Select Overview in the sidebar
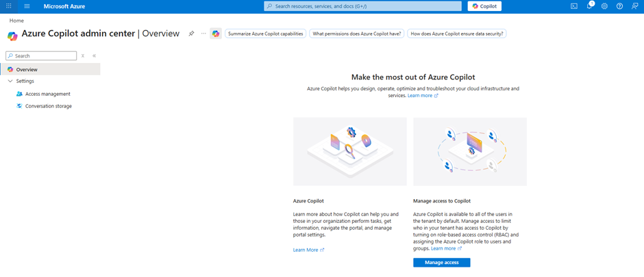Image resolution: width=644 pixels, height=277 pixels. [27, 70]
